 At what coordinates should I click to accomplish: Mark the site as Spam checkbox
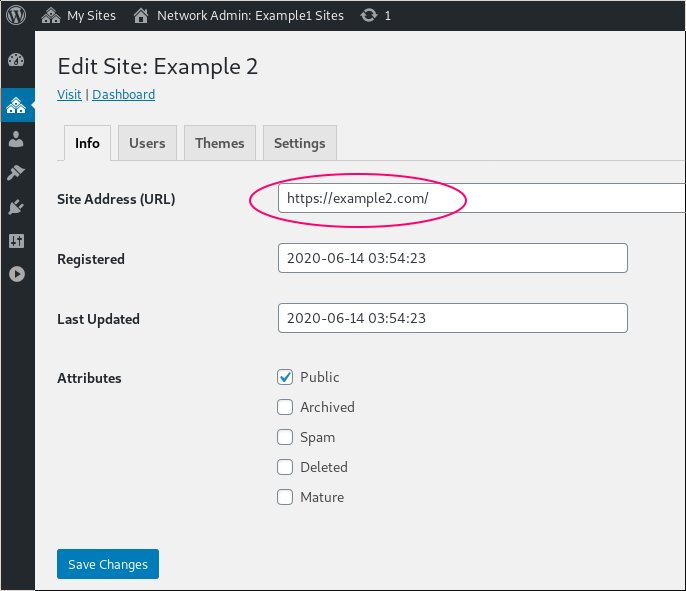pos(285,437)
